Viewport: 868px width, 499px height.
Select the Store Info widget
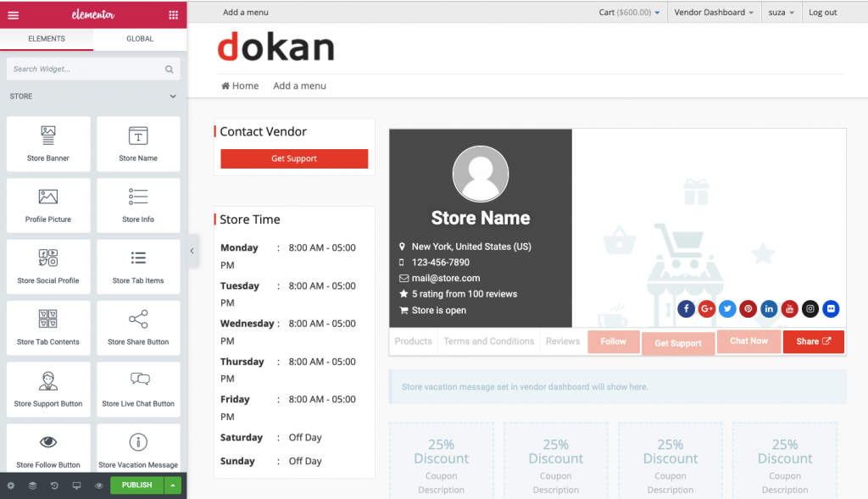pos(138,205)
